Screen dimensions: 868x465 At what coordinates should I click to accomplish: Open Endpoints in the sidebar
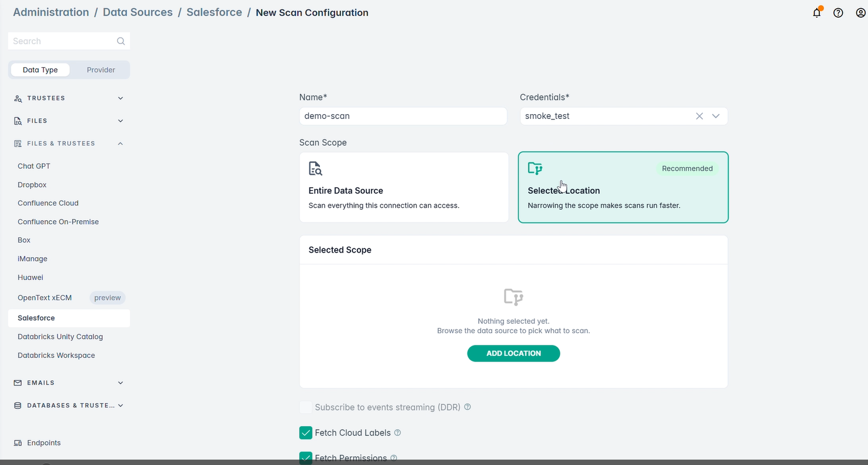pyautogui.click(x=44, y=443)
